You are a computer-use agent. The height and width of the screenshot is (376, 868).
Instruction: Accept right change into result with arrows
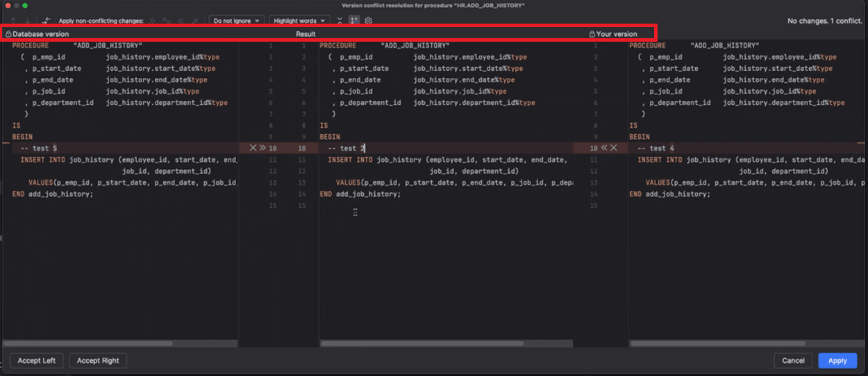603,148
